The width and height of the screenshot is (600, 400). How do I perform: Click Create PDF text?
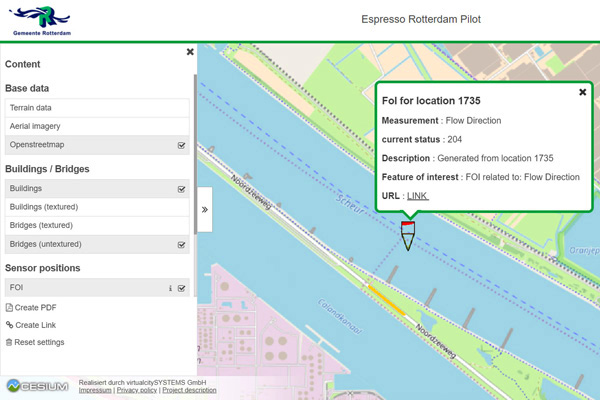(35, 307)
